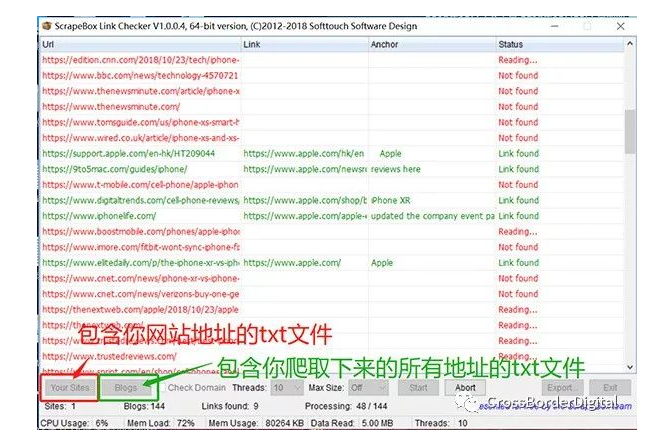Minimize the Link Checker window
Viewport: 665px width, 439px height.
[x=554, y=26]
